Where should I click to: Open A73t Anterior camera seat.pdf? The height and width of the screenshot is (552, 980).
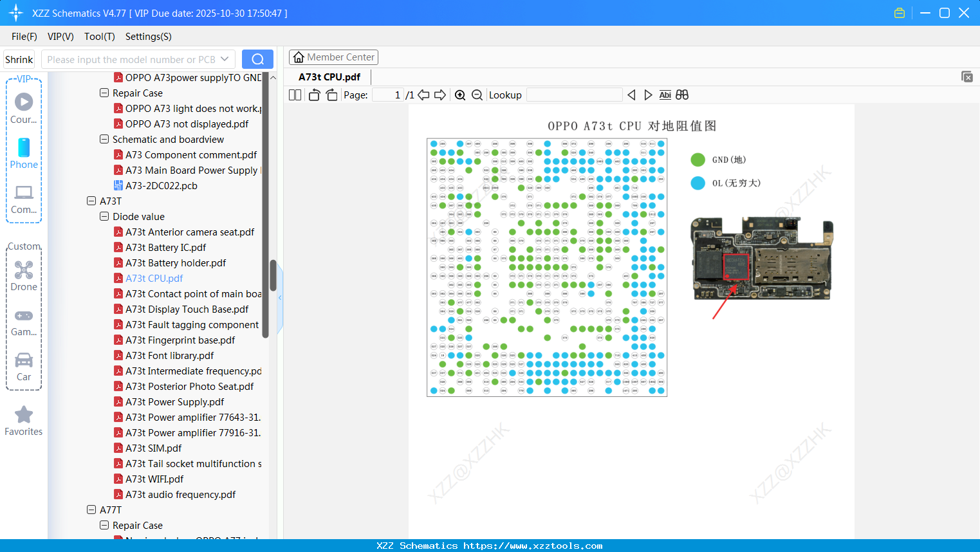pos(190,232)
